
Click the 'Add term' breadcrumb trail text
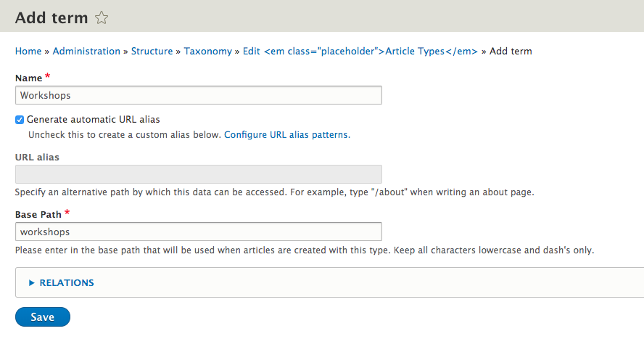(x=511, y=52)
